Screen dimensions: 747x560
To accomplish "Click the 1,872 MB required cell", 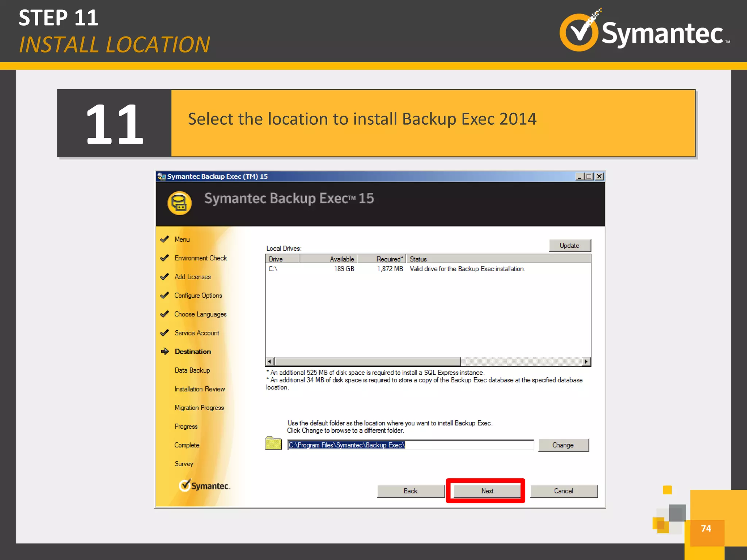I will 390,269.
